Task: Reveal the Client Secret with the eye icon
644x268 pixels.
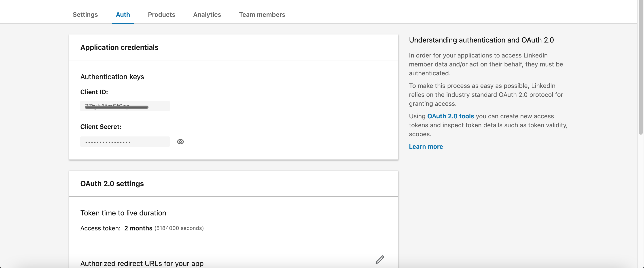Action: [x=180, y=142]
